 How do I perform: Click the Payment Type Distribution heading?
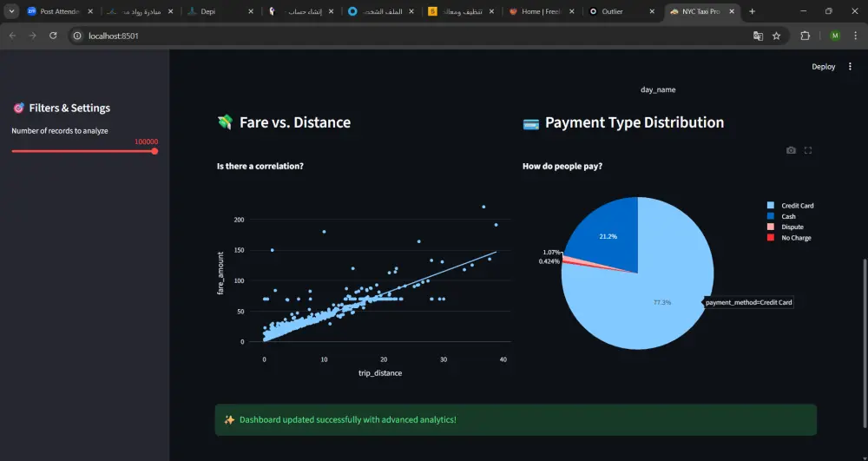(635, 122)
